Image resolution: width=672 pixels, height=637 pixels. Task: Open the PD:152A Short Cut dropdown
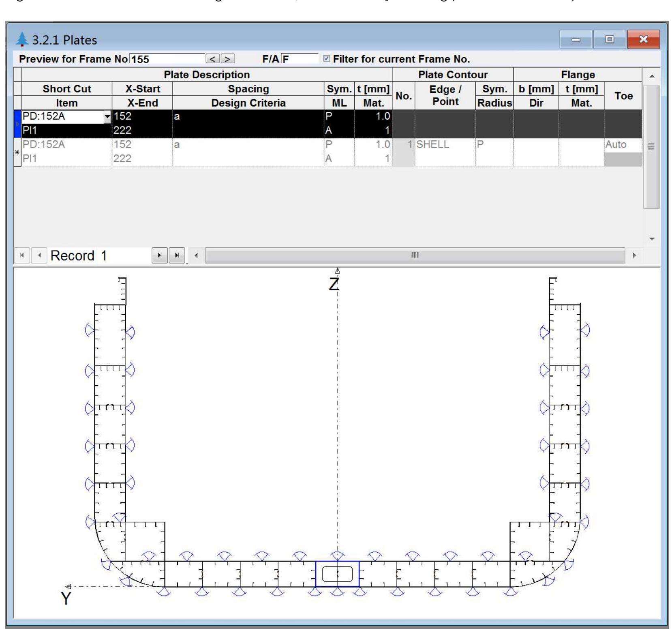pos(107,117)
